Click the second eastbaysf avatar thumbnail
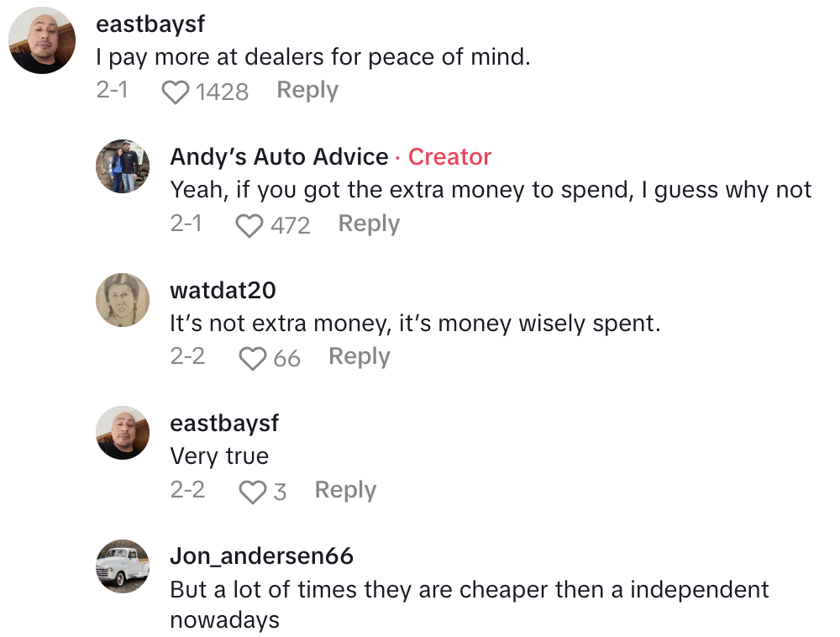The height and width of the screenshot is (637, 840). tap(123, 433)
